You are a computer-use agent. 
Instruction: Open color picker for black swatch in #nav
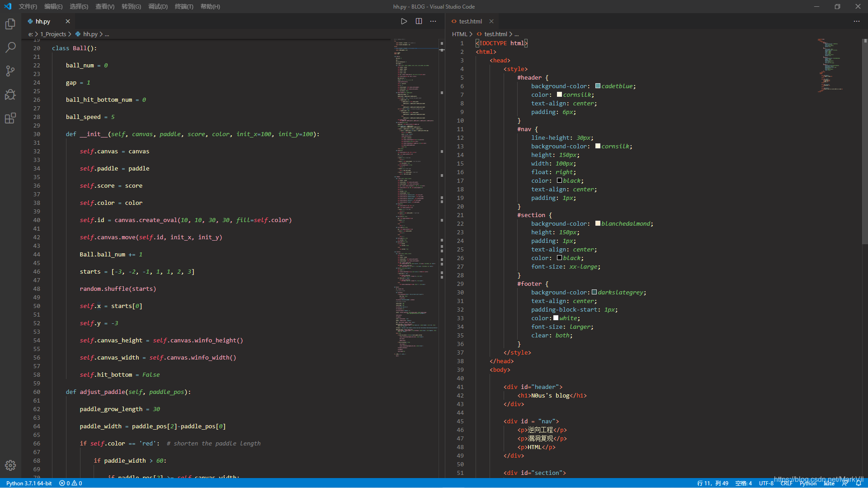(x=559, y=180)
